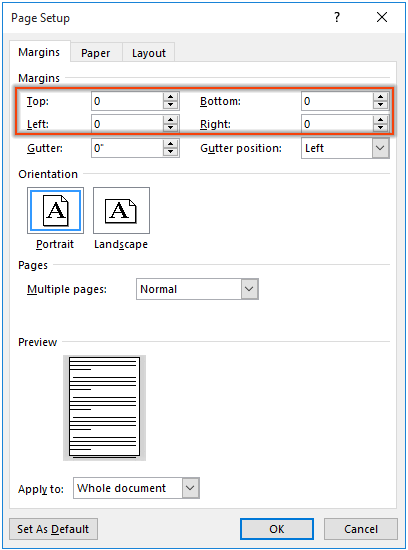Increase the Top margin with up arrow
Screen dimensions: 408x550
pyautogui.click(x=171, y=97)
